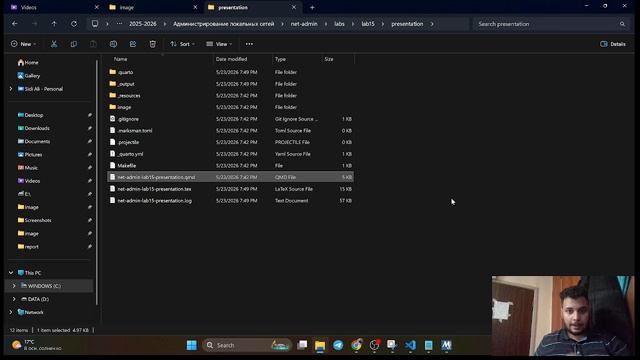
Task: Click the Up one level arrow
Action: (54, 24)
